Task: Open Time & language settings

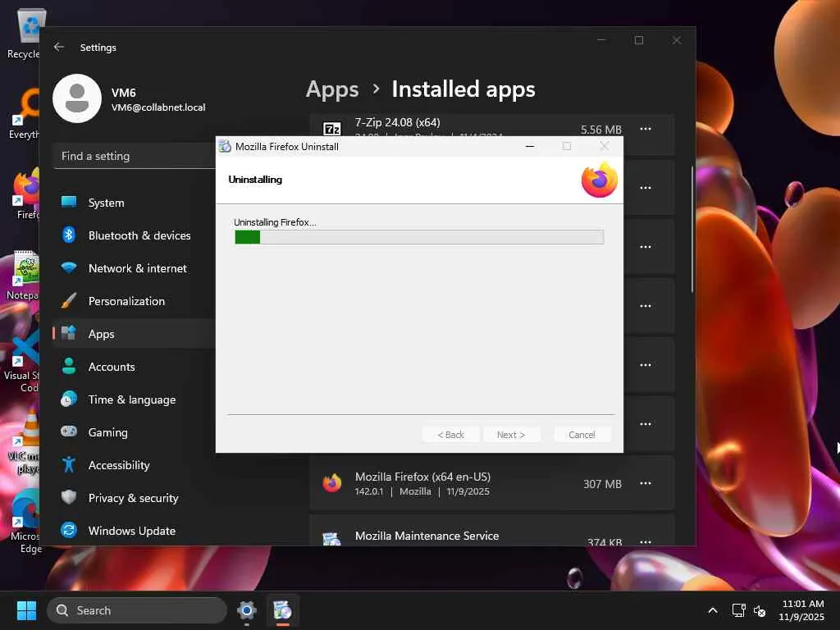Action: click(134, 399)
